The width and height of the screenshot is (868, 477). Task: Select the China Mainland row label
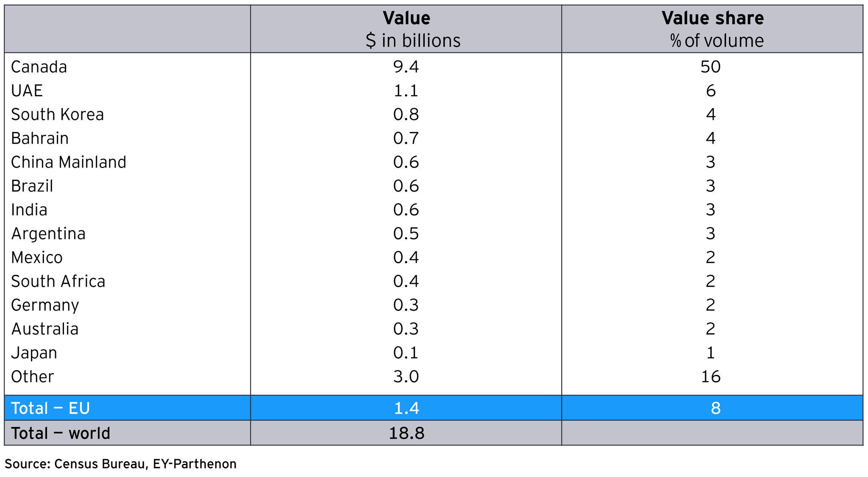coord(69,162)
